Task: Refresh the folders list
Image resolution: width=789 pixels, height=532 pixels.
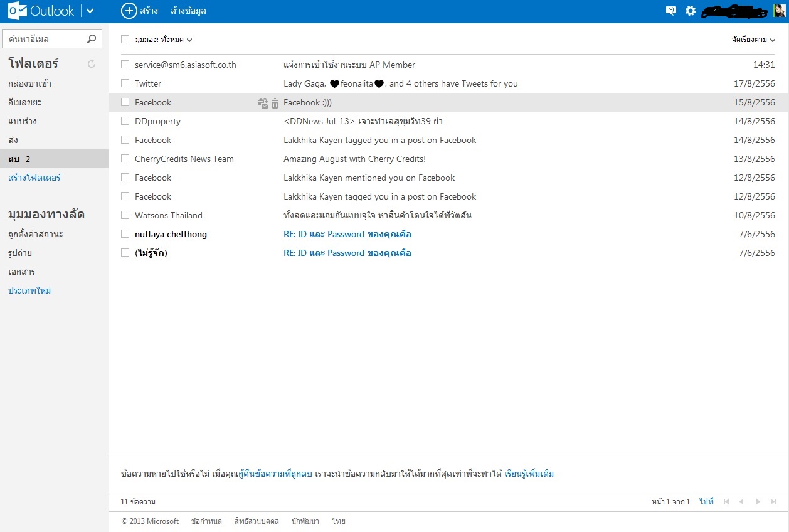Action: coord(92,63)
